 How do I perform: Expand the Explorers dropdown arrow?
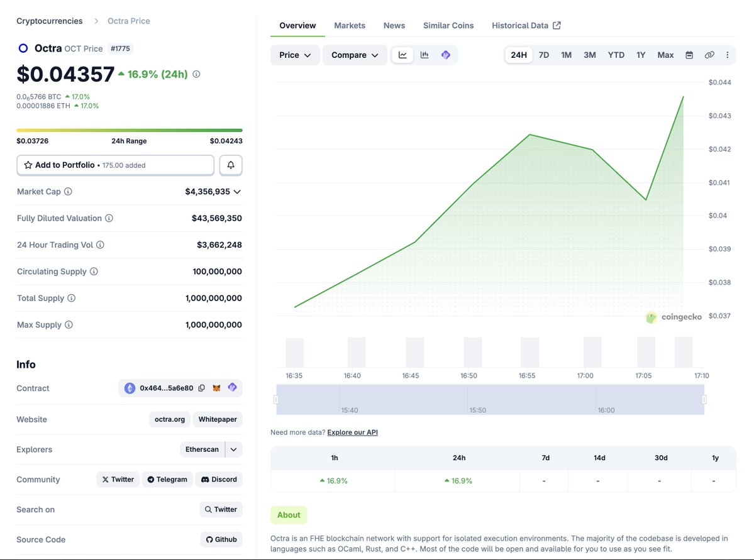234,449
